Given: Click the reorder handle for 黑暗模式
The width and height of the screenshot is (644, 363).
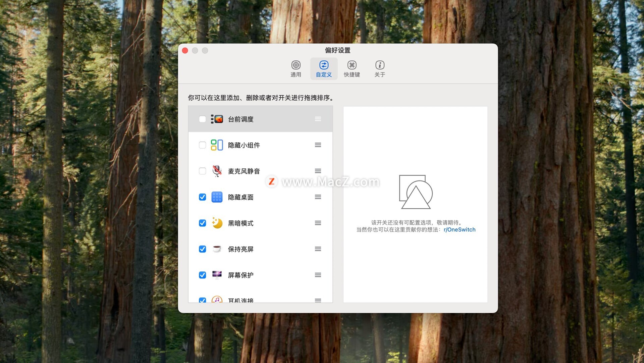Looking at the screenshot, I should (318, 223).
